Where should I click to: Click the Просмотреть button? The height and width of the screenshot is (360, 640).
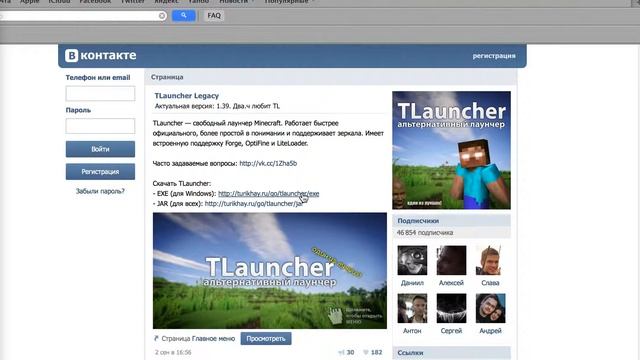click(266, 338)
